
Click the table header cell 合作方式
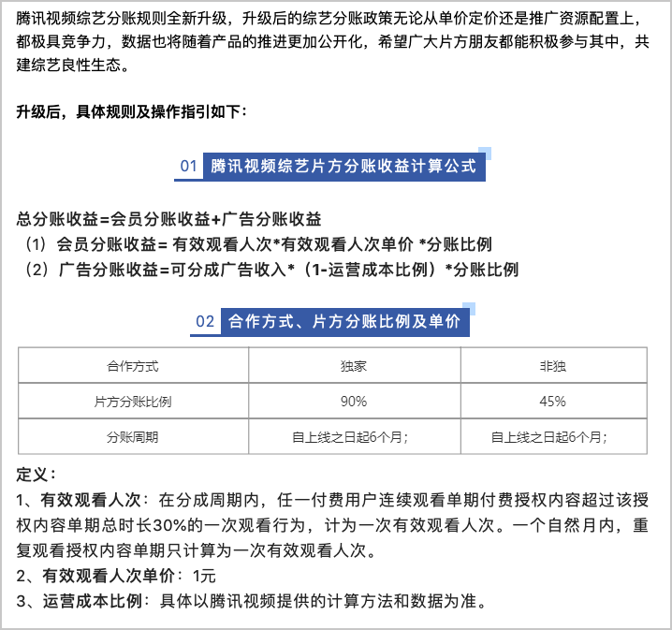click(x=133, y=366)
